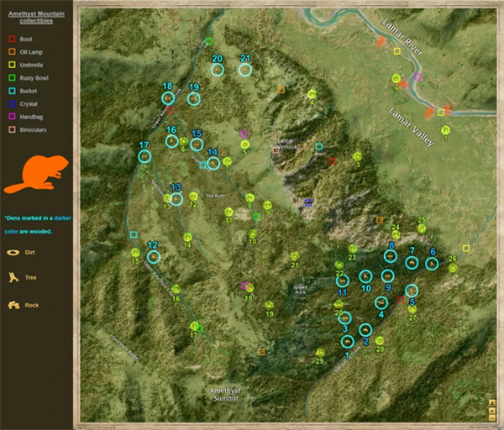The width and height of the screenshot is (504, 430).
Task: Click green Rusty Bowl legend swatch
Action: click(x=12, y=78)
